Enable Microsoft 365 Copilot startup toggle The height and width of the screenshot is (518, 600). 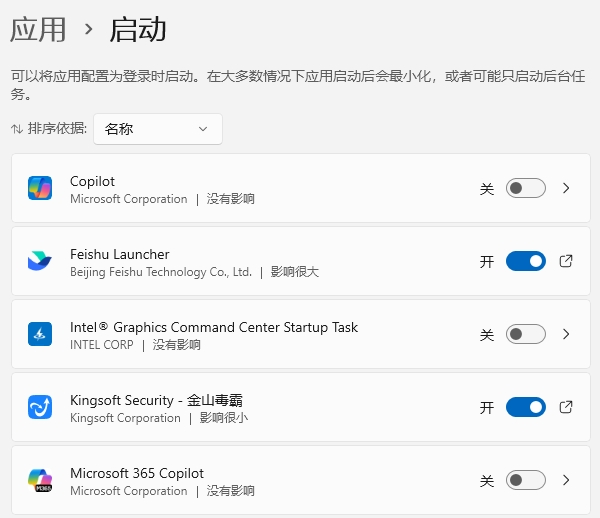pyautogui.click(x=526, y=480)
